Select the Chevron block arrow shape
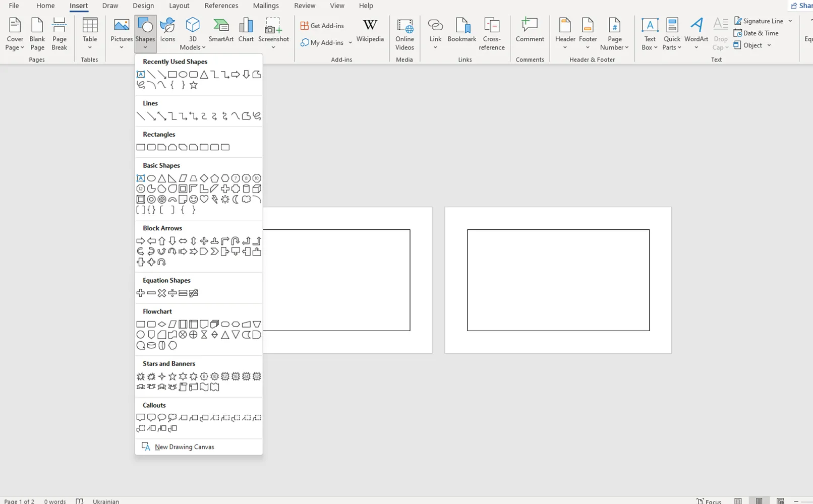 (214, 251)
